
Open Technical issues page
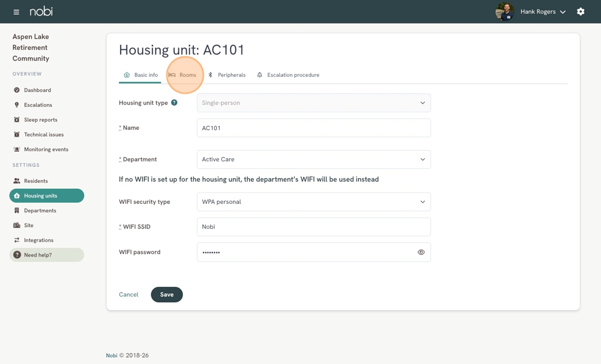pos(43,135)
